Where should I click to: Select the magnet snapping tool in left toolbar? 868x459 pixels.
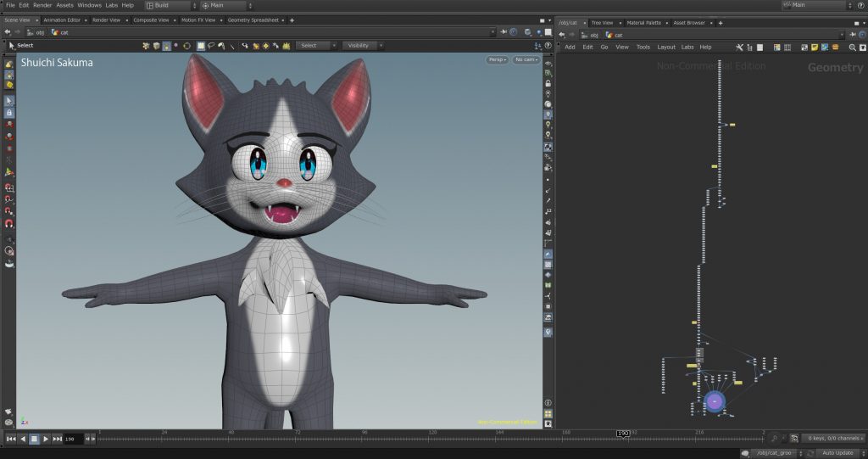(9, 224)
